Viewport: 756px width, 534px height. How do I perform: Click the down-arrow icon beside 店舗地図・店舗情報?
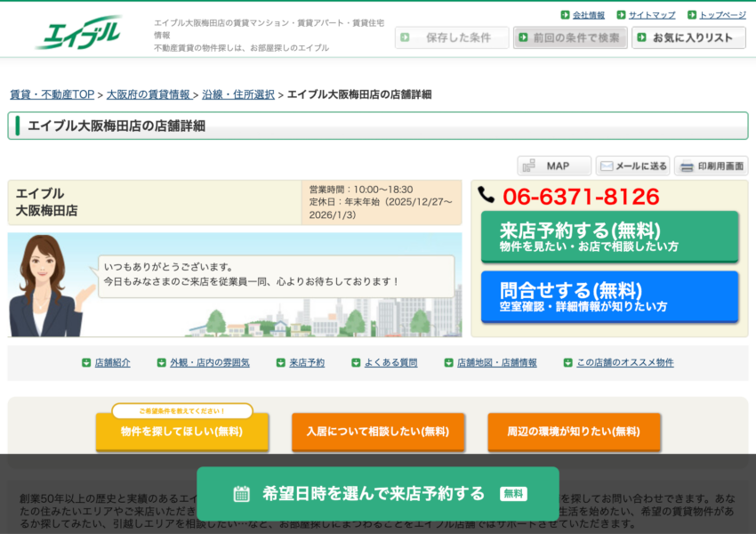coord(448,363)
